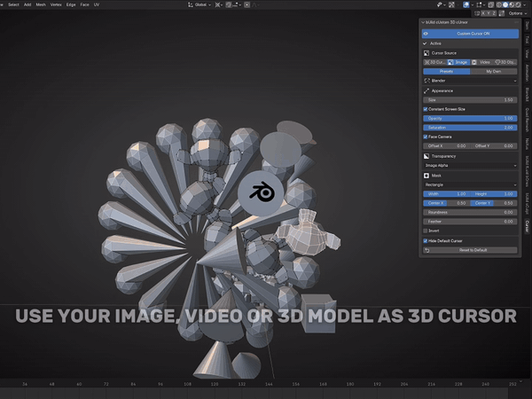Select the My Own button
The height and width of the screenshot is (399, 532).
pos(494,72)
